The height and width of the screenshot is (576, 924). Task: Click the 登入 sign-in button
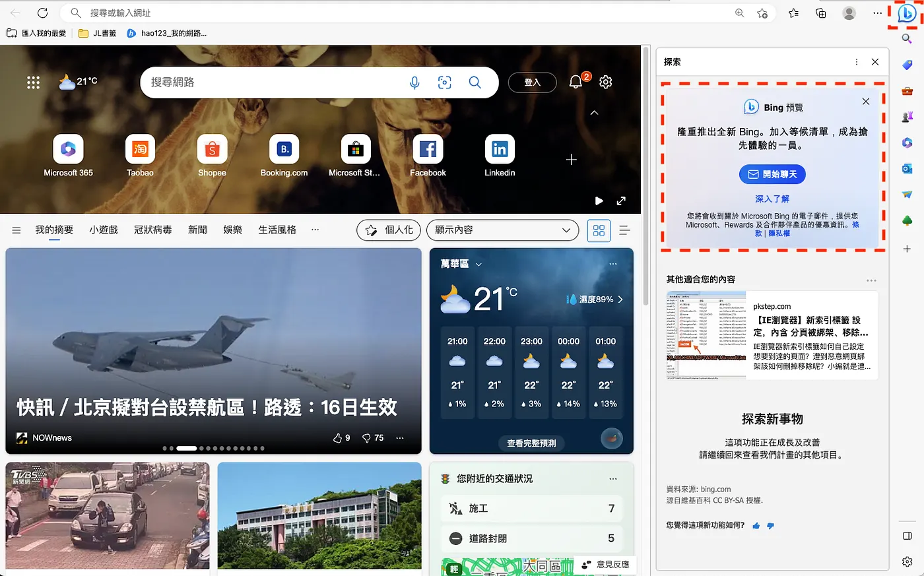click(x=532, y=82)
